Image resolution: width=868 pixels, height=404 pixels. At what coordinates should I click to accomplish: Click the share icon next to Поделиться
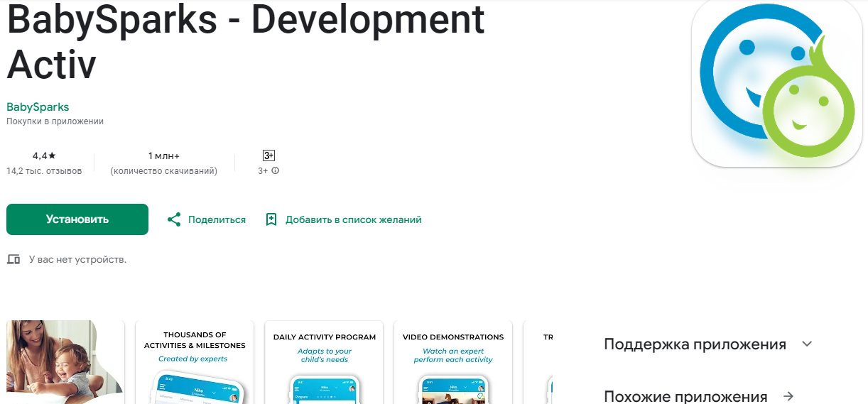click(x=174, y=220)
